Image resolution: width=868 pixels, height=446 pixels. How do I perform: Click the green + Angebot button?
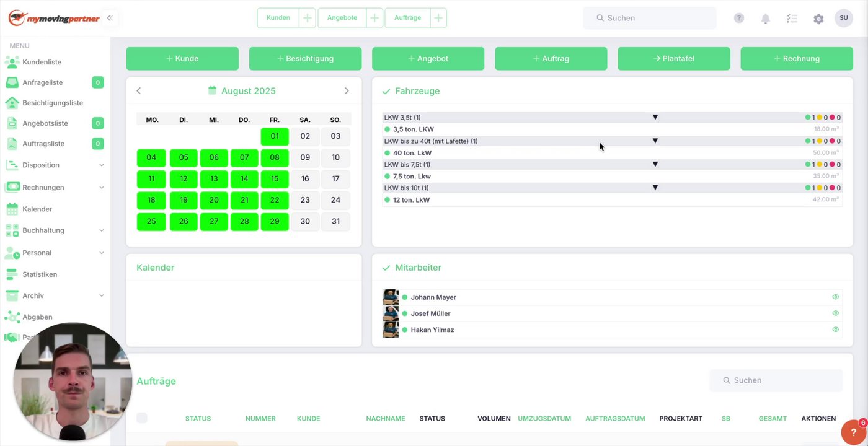[x=428, y=59]
